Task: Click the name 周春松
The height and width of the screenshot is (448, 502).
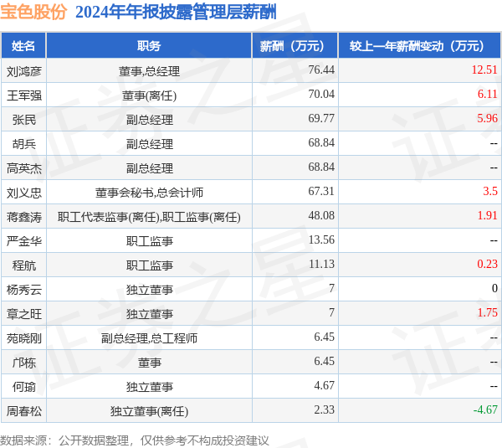Action: (x=24, y=411)
